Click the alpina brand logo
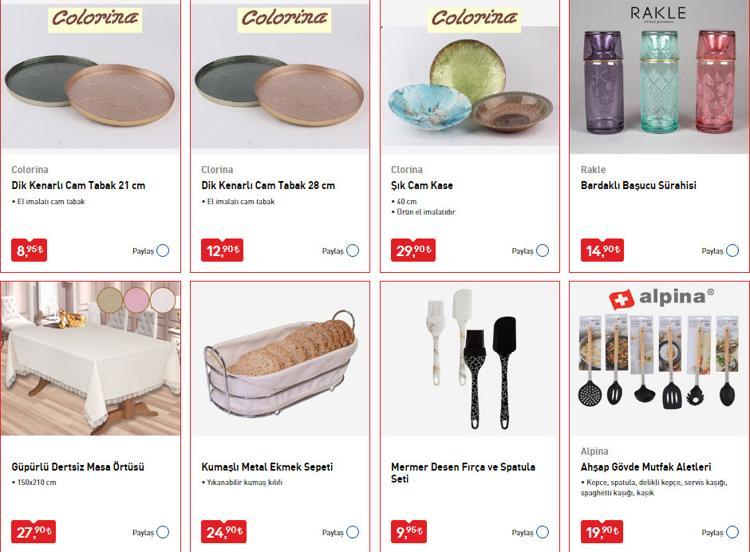The width and height of the screenshot is (750, 552). tap(661, 298)
